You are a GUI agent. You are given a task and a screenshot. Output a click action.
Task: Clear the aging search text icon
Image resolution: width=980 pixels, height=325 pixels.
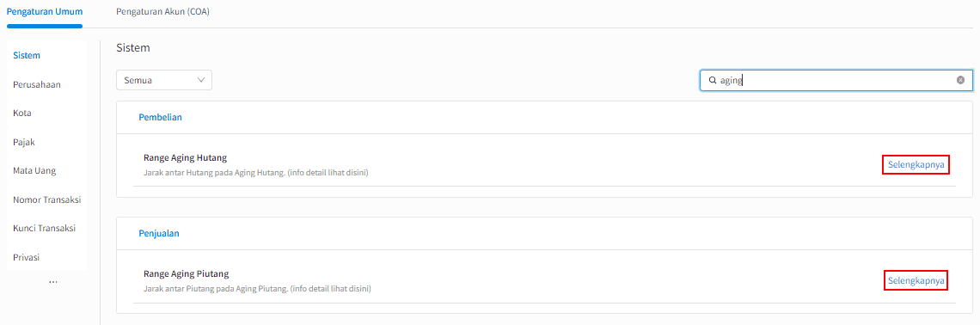[960, 80]
